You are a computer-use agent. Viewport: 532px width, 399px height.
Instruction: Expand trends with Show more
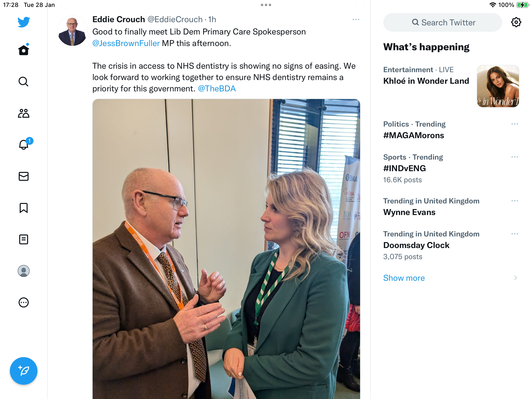point(404,278)
